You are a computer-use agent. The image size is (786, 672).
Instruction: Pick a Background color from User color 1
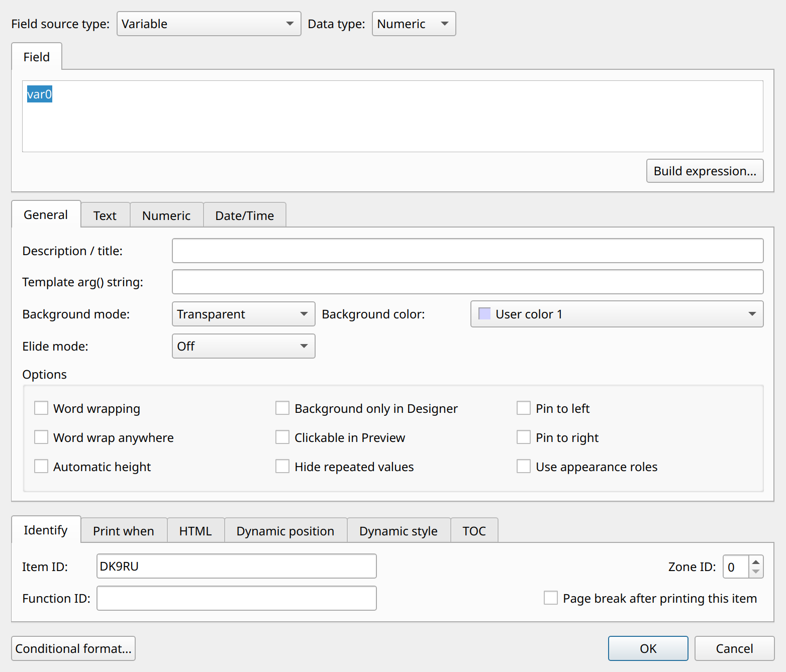[x=617, y=314]
